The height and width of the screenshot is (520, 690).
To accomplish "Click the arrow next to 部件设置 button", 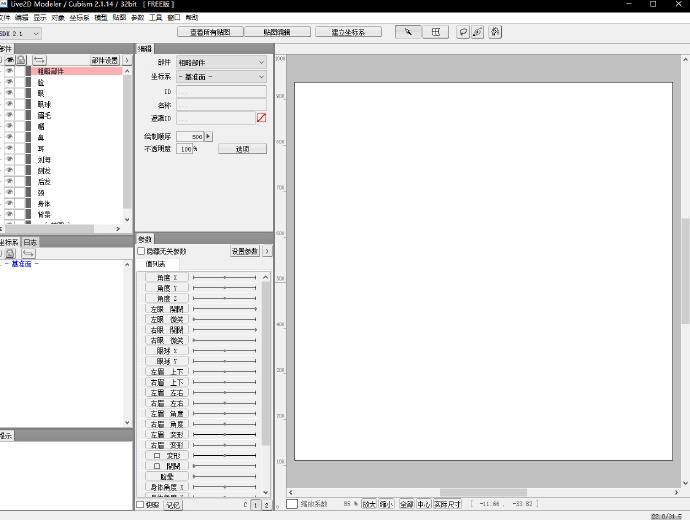I will tap(127, 60).
